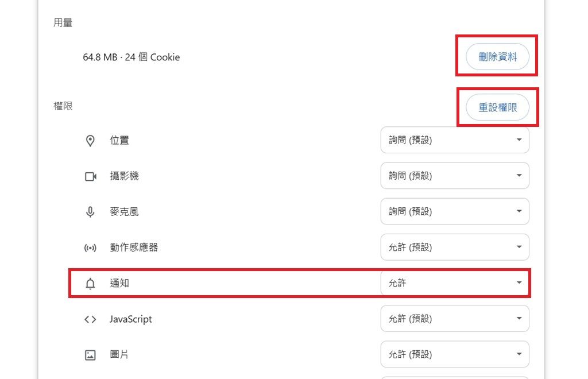Click the 64.8 MB cookie usage text
The height and width of the screenshot is (379, 588).
[x=131, y=57]
